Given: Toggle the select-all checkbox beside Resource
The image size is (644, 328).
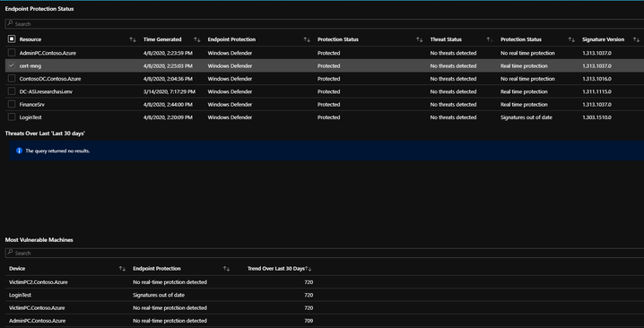Looking at the screenshot, I should (12, 39).
